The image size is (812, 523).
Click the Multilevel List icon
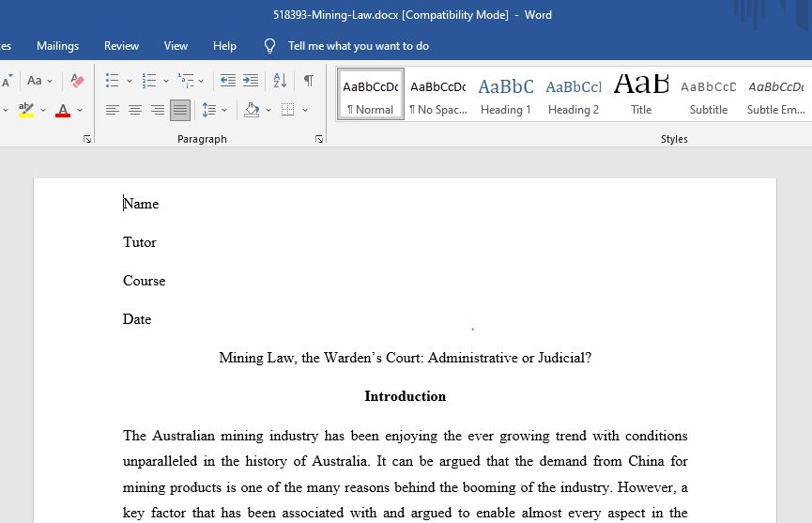point(186,80)
